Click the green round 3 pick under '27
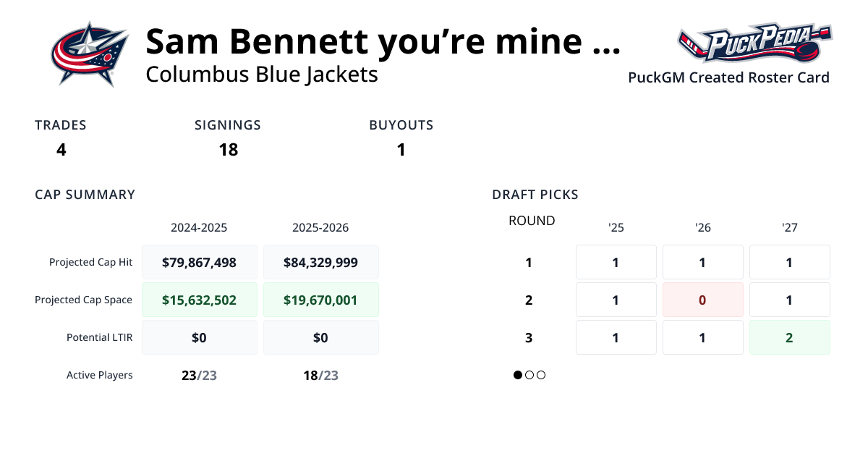868x456 pixels. [x=789, y=337]
